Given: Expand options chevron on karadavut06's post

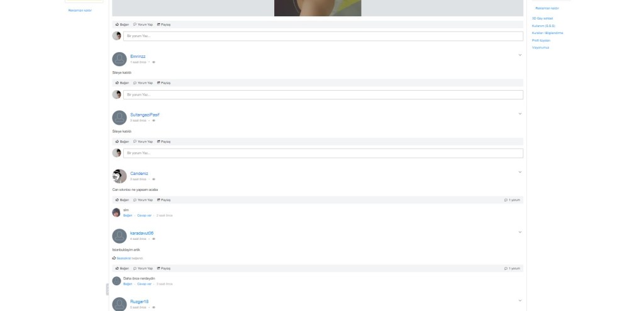Looking at the screenshot, I should point(520,232).
